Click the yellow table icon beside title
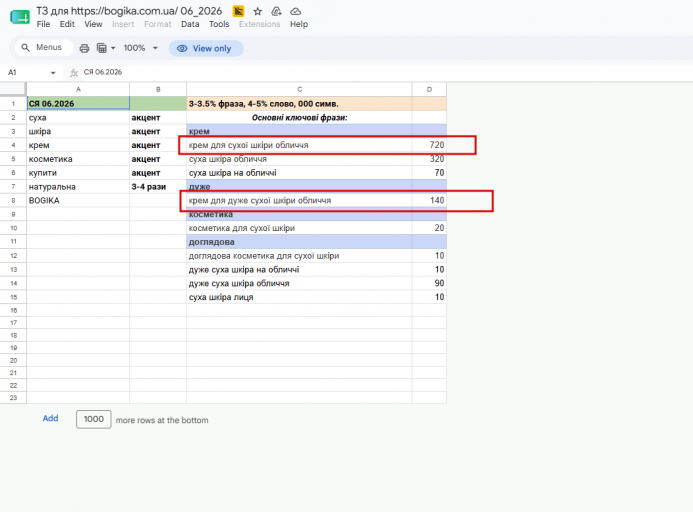693x512 pixels. pos(238,11)
